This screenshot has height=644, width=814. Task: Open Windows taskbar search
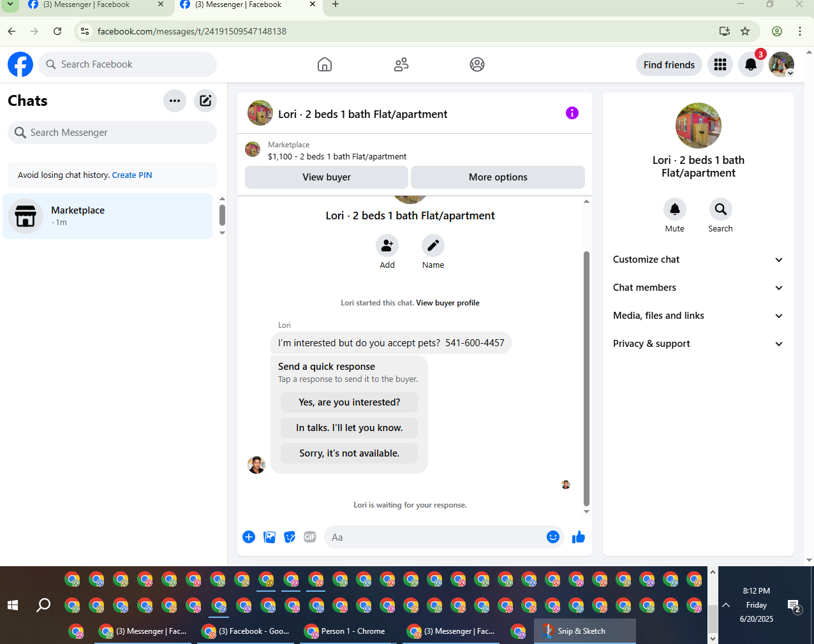click(43, 605)
